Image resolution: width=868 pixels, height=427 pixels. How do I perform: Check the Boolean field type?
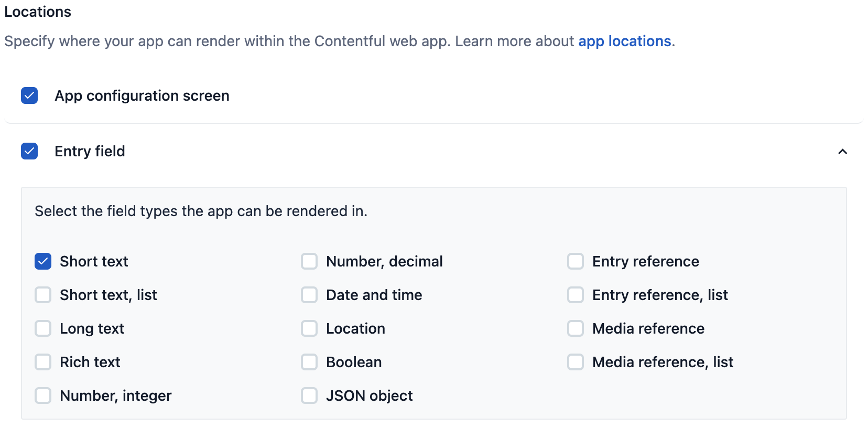click(x=309, y=362)
